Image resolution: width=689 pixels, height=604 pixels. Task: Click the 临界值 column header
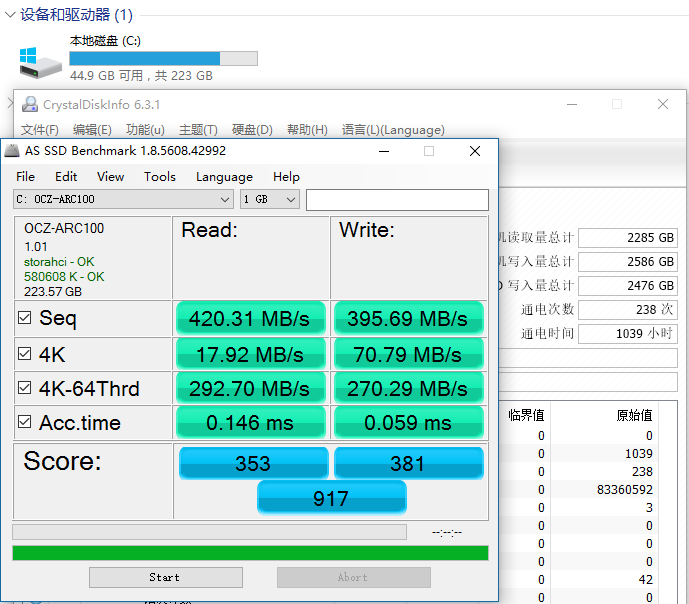pos(526,415)
